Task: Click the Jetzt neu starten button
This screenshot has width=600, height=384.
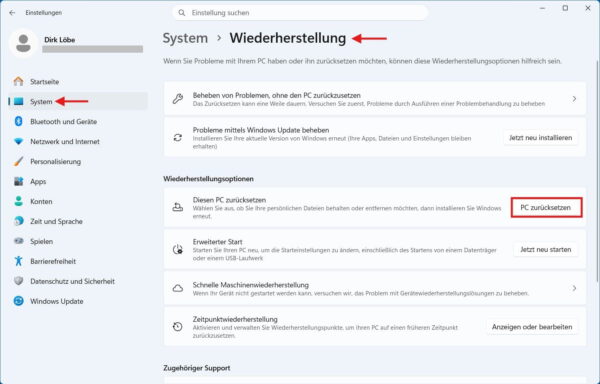Action: pos(546,249)
